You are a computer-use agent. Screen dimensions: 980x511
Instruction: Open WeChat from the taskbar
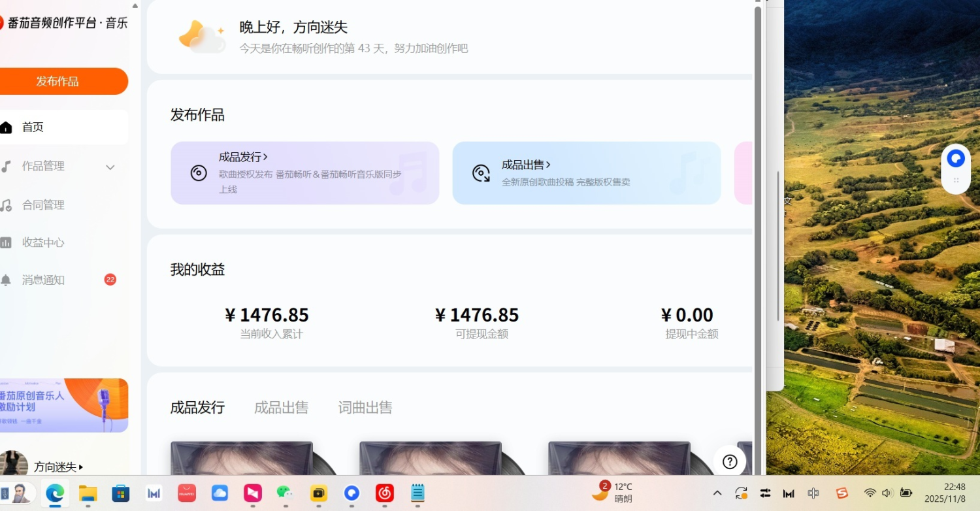tap(286, 494)
